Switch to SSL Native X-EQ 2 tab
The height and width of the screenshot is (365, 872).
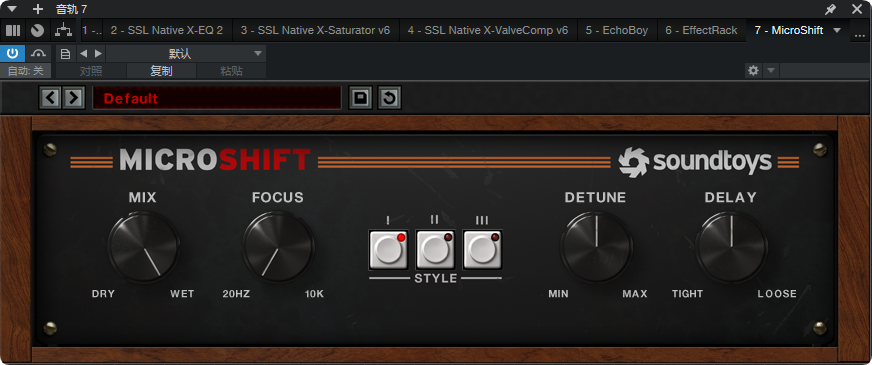pos(167,30)
